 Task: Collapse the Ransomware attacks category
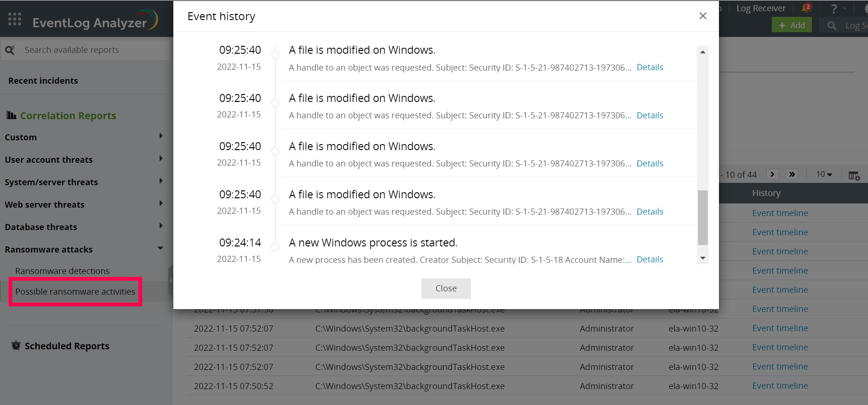(160, 248)
